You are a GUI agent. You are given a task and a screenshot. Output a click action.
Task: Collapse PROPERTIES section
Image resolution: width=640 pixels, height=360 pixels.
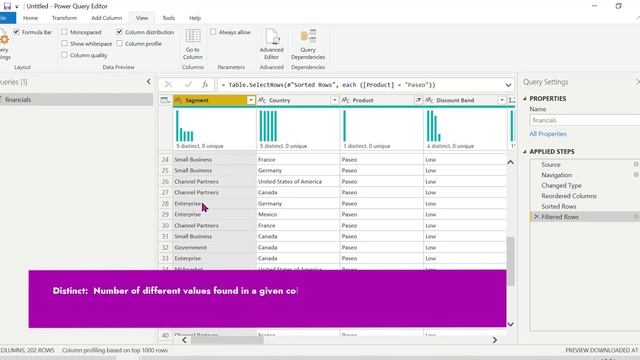click(x=525, y=98)
